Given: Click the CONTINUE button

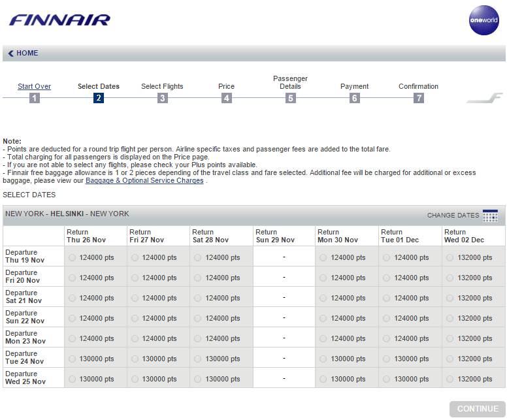Looking at the screenshot, I should pos(477,409).
